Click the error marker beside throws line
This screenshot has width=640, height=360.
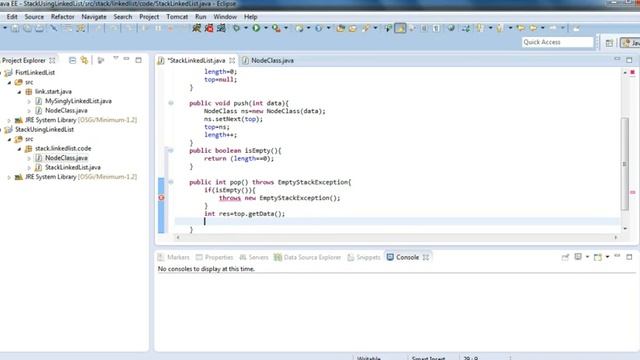click(161, 198)
